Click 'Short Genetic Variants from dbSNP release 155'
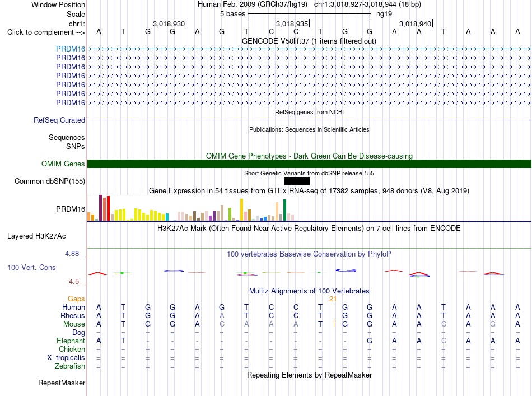Image resolution: width=532 pixels, height=396 pixels. 309,173
